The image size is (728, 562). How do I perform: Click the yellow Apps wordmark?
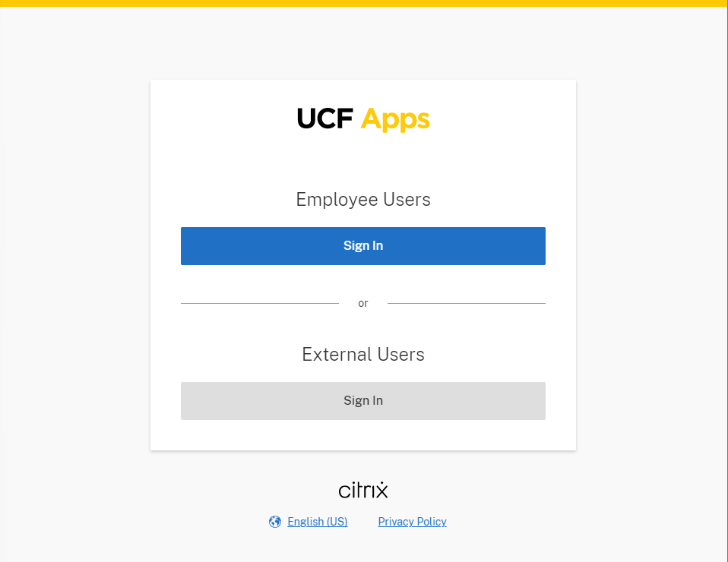(x=396, y=120)
